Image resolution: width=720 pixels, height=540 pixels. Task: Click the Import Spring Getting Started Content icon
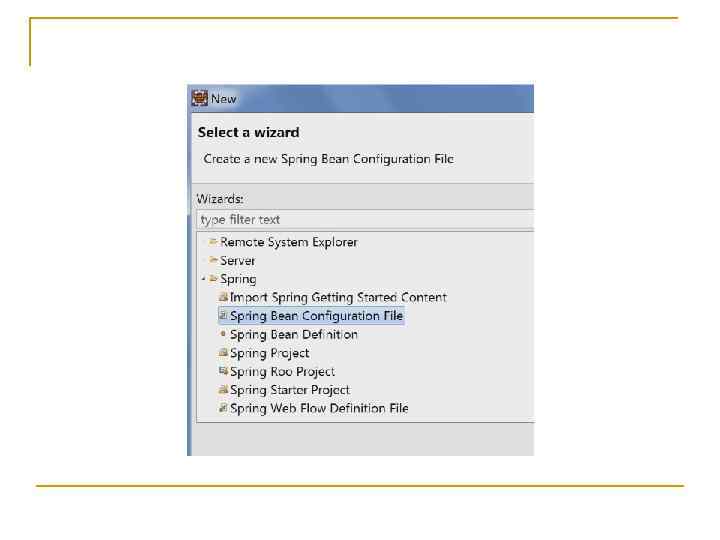[x=224, y=297]
